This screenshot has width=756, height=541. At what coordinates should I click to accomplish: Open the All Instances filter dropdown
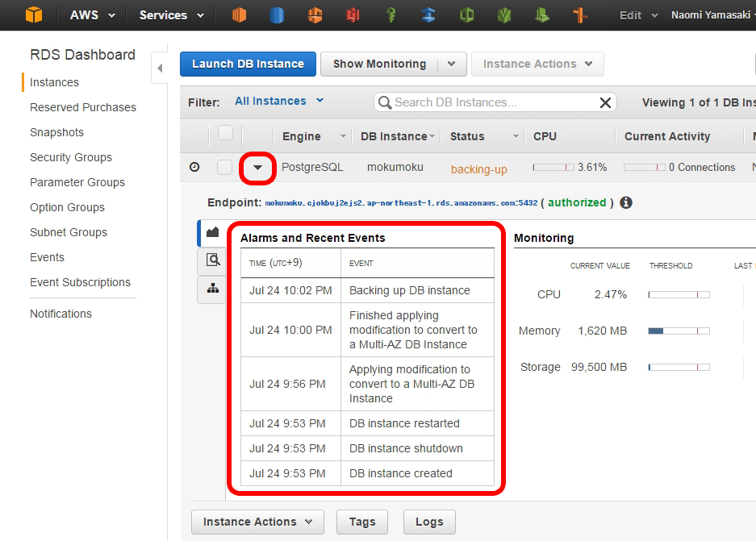click(x=279, y=101)
